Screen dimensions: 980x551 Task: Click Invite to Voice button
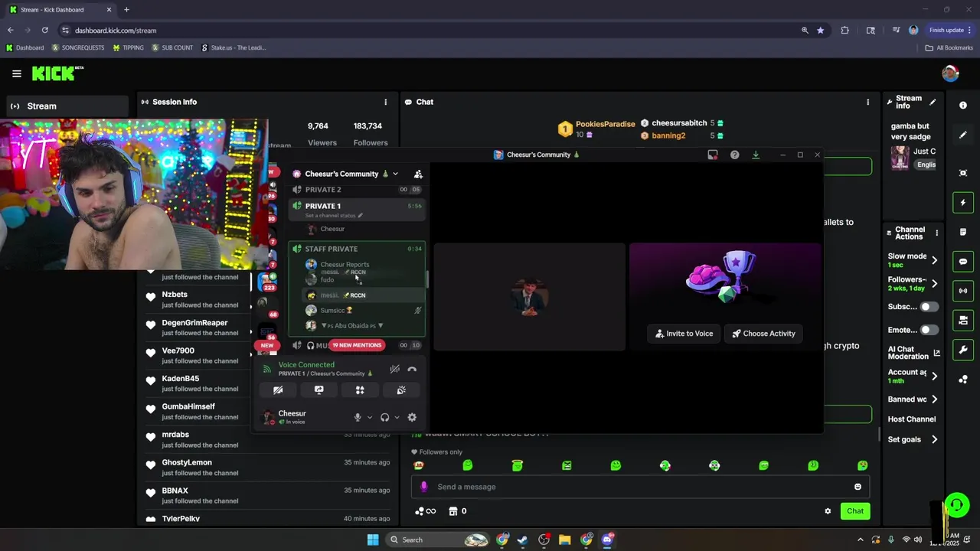(x=684, y=334)
